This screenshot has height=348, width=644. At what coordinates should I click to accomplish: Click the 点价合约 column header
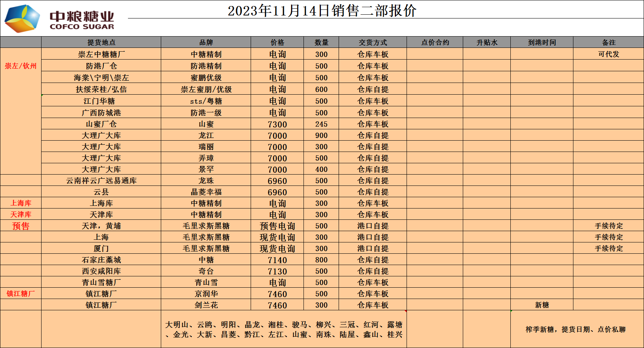point(435,43)
